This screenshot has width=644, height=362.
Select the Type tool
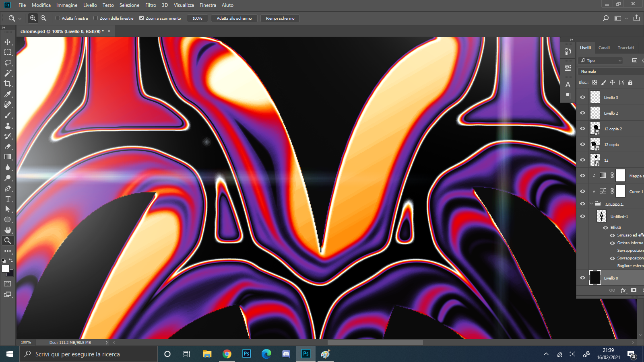click(8, 198)
